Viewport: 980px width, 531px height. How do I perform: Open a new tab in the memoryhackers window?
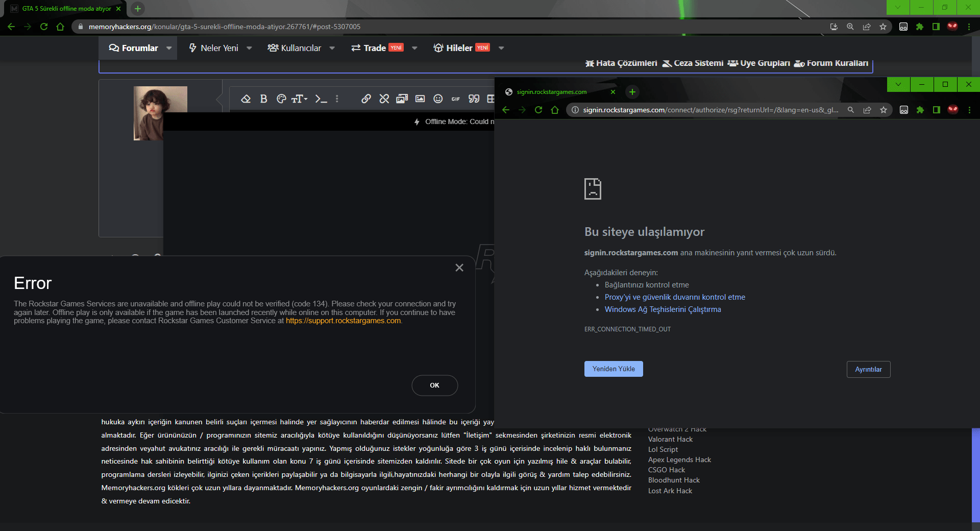pyautogui.click(x=138, y=9)
